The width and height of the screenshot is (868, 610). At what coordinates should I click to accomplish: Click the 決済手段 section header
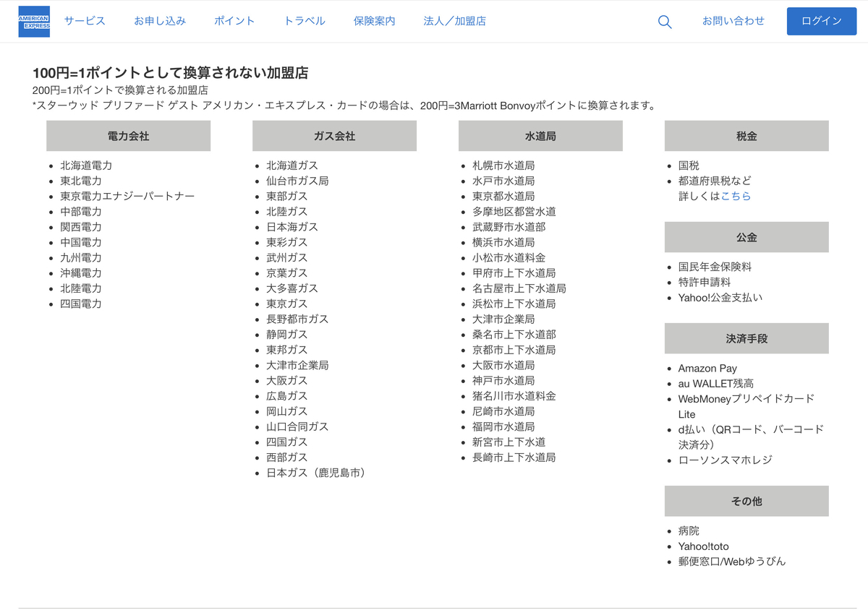(746, 338)
